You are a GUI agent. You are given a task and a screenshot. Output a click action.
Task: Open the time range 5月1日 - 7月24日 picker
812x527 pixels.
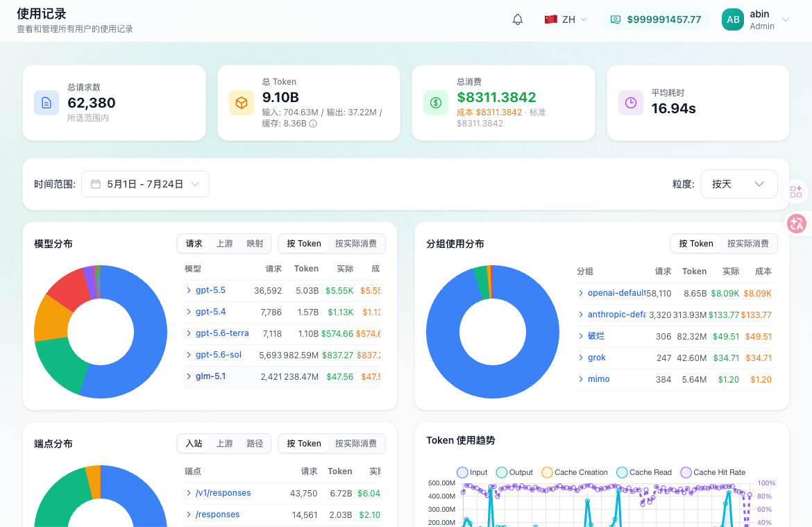[145, 184]
